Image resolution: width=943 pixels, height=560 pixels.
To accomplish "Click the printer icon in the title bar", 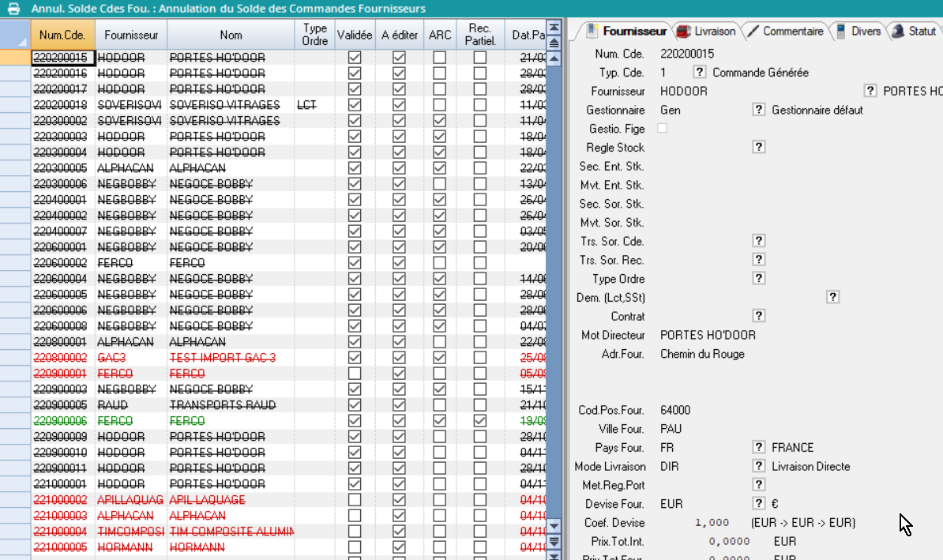I will tap(13, 9).
